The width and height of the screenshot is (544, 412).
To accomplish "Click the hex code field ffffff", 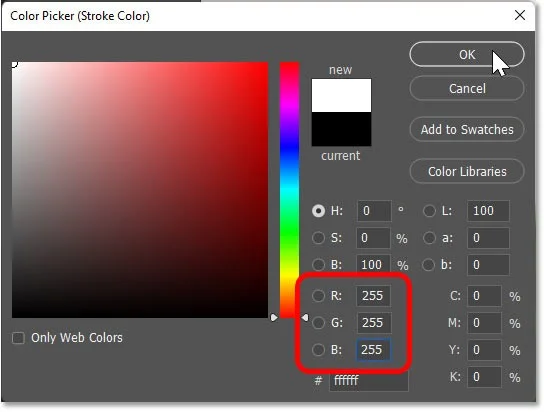I will [x=369, y=381].
